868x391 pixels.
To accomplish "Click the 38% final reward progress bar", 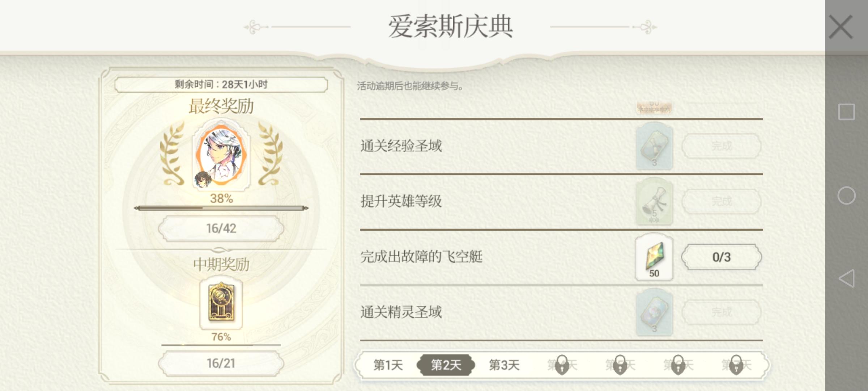I will tap(221, 208).
